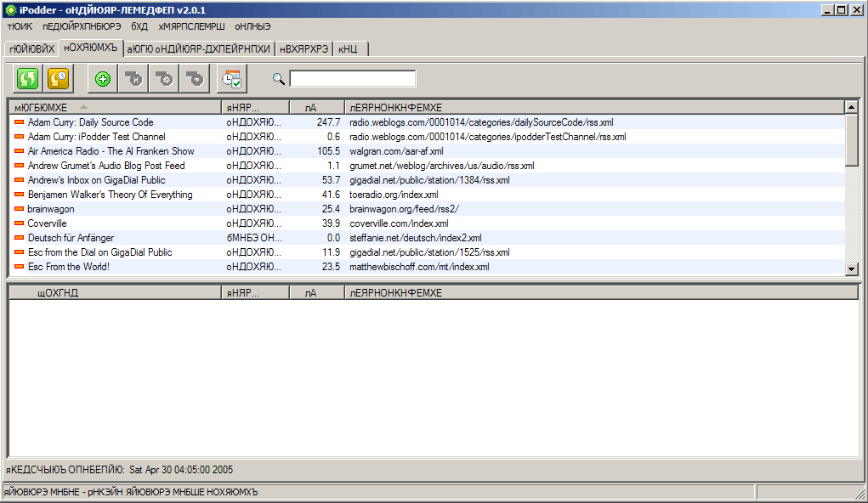The width and height of the screenshot is (868, 503).
Task: Switch to the нВХЯРХРЭ tab
Action: point(304,49)
